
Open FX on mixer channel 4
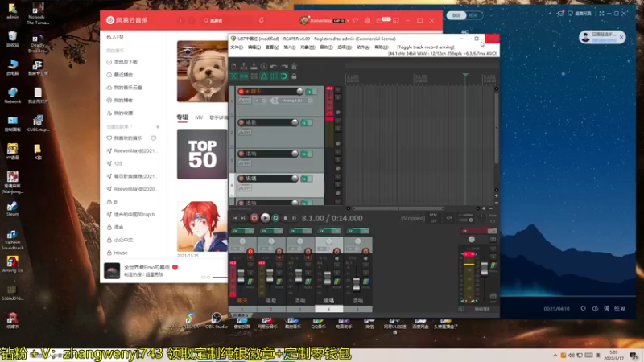329,231
